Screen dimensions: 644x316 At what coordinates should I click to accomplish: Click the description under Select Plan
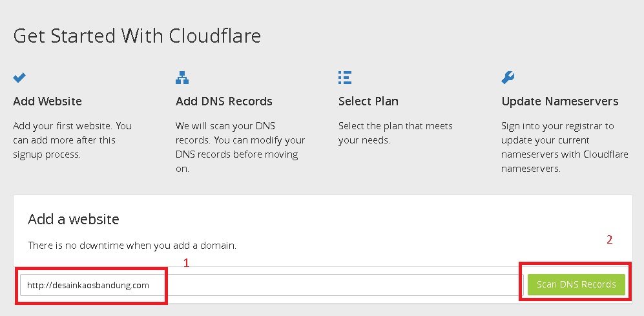click(x=395, y=132)
